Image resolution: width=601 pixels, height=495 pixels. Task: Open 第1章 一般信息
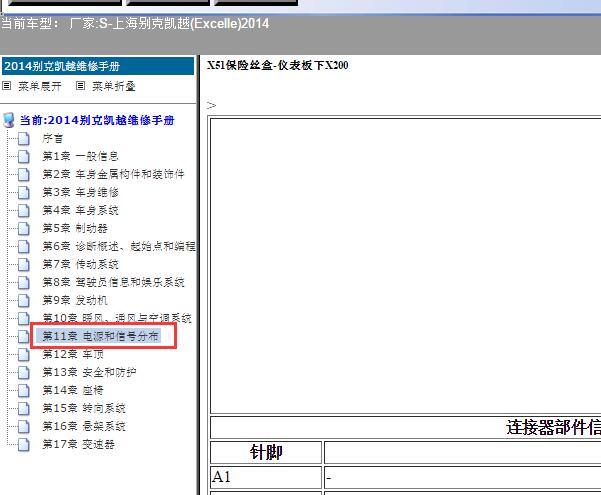(x=80, y=156)
